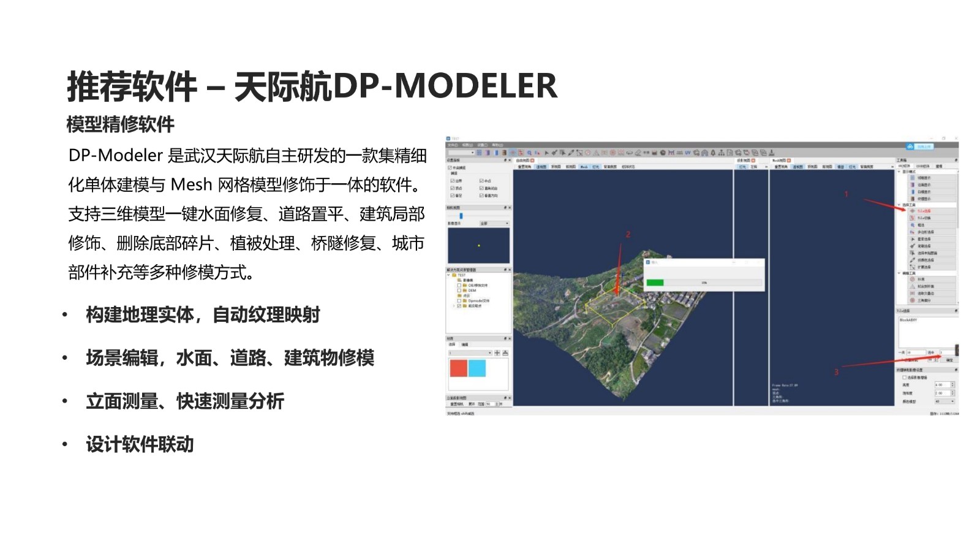Click the UV tool in the top toolbar
The width and height of the screenshot is (980, 551).
[687, 153]
